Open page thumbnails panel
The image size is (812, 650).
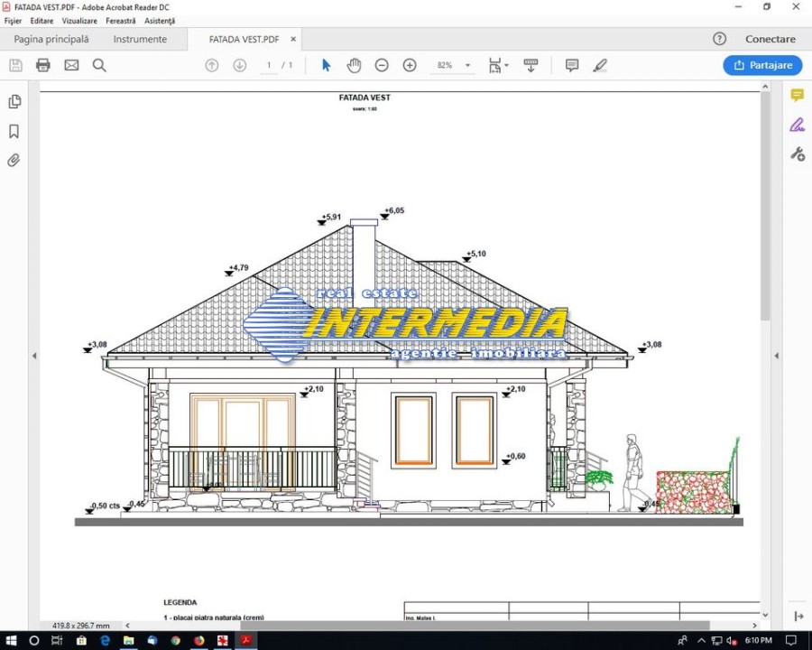pyautogui.click(x=14, y=102)
